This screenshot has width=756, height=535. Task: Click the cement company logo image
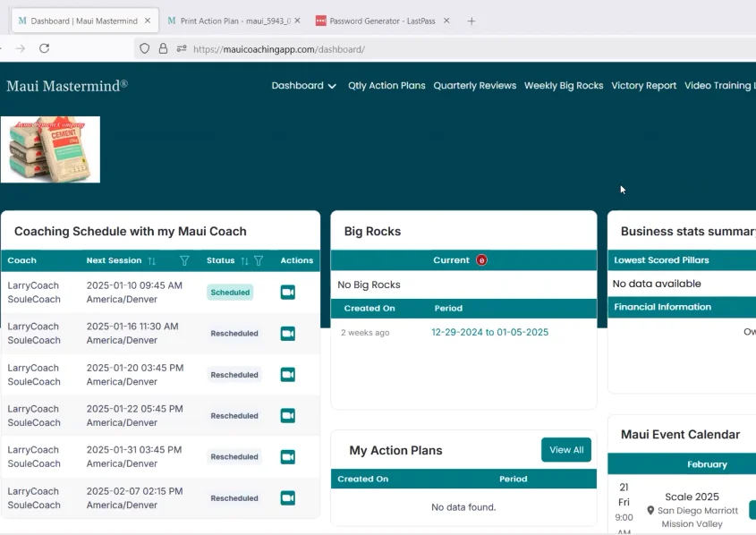click(x=51, y=149)
